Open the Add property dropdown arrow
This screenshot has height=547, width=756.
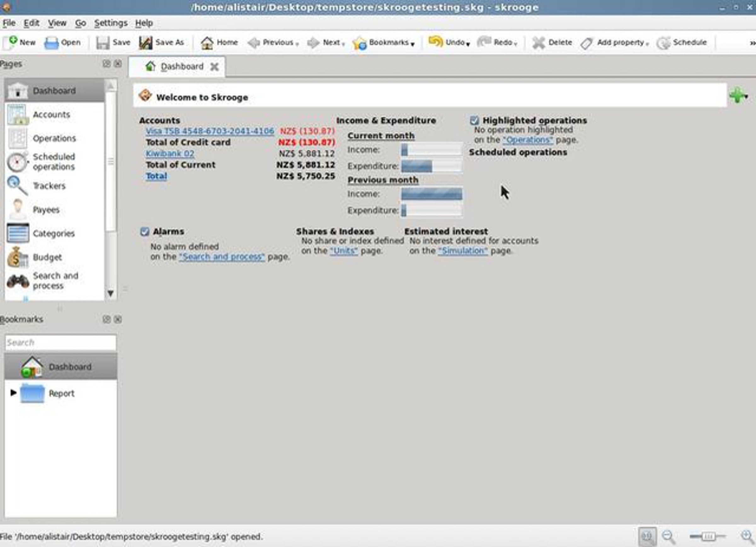(x=647, y=44)
